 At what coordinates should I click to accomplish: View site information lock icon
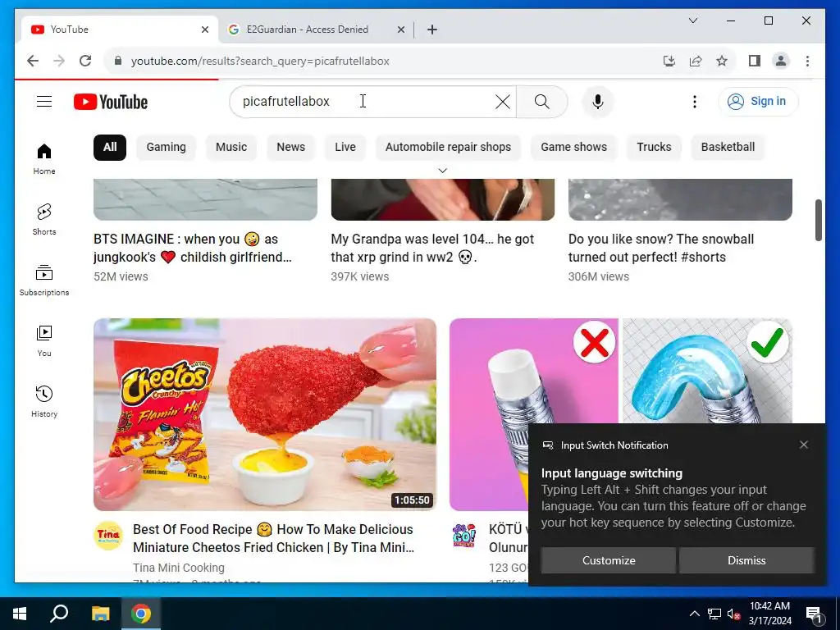tap(118, 61)
